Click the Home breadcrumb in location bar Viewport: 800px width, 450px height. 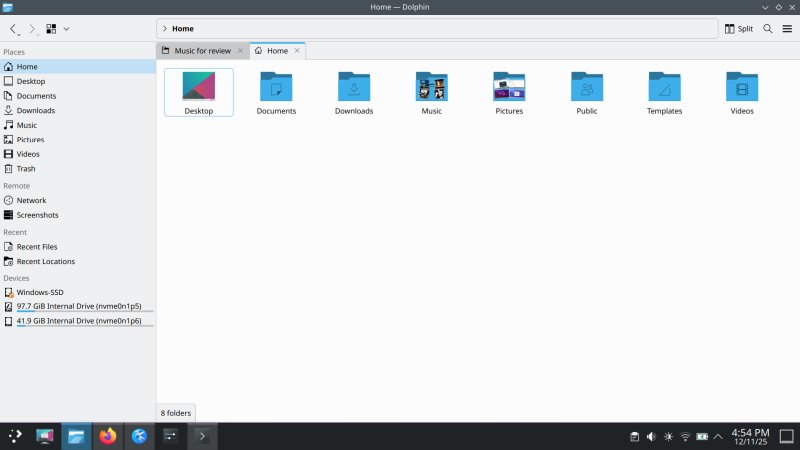click(183, 29)
